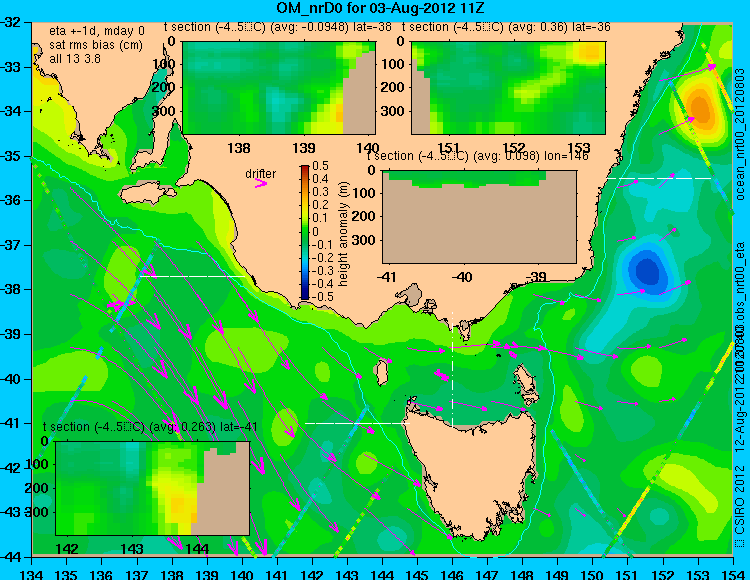Screen dimensions: 750x580
Task: Click the brown seabed area in the lon=146 section
Action: 479,225
